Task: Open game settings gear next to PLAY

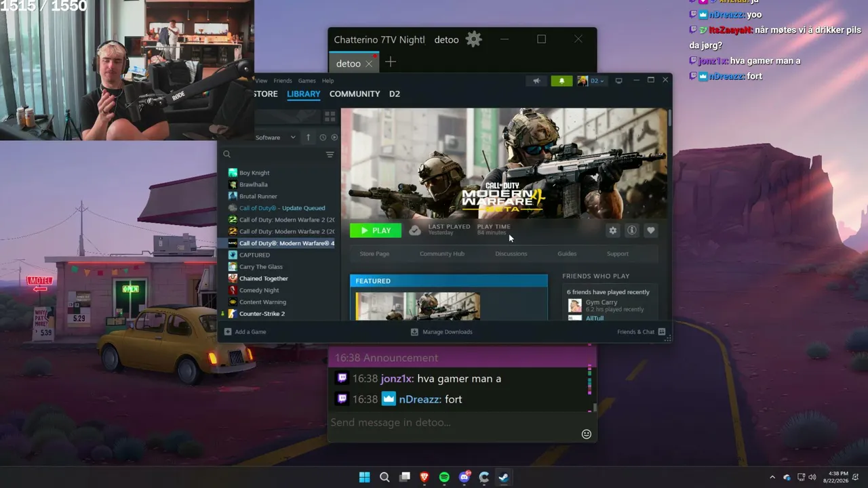Action: point(613,230)
